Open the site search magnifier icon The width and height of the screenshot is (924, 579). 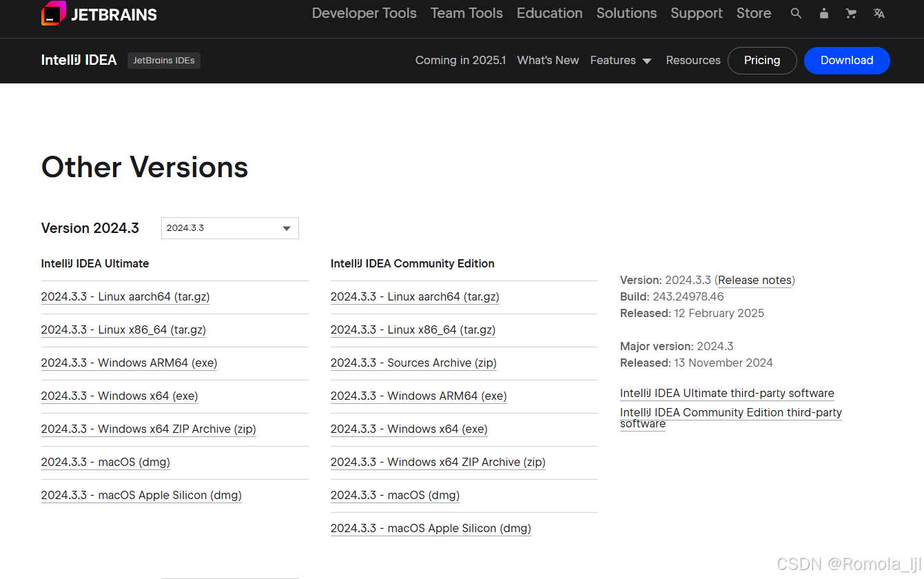(x=796, y=13)
